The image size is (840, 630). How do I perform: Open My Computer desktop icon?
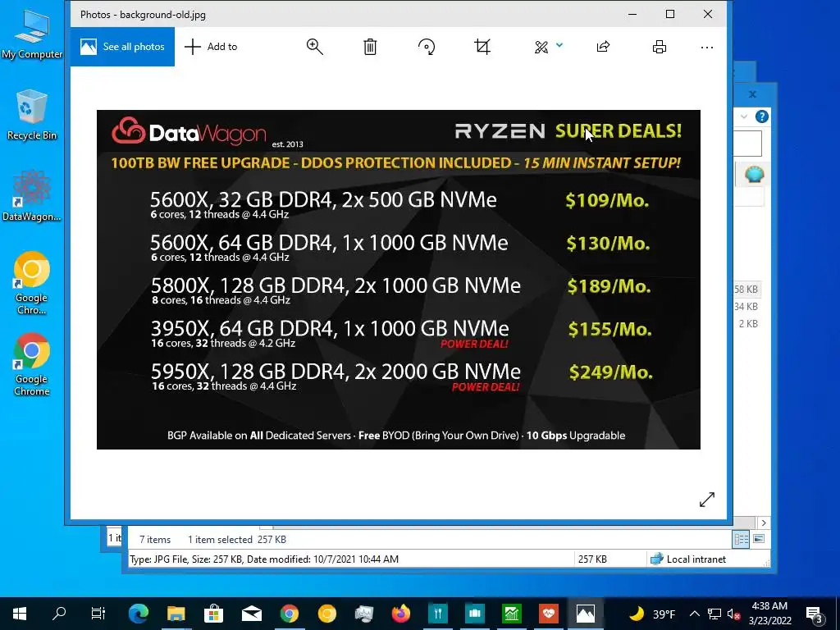point(32,34)
